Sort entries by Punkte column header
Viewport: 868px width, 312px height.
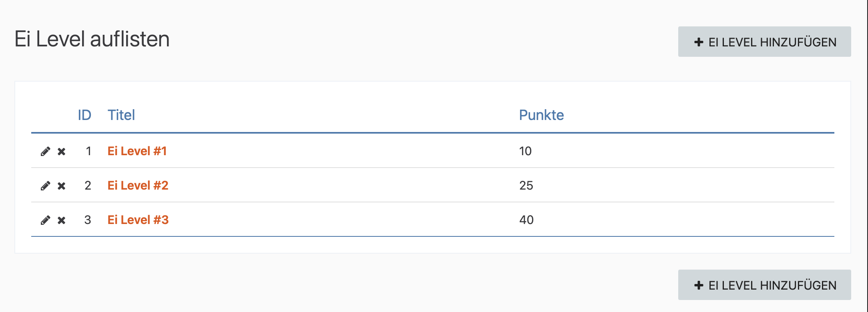click(541, 115)
